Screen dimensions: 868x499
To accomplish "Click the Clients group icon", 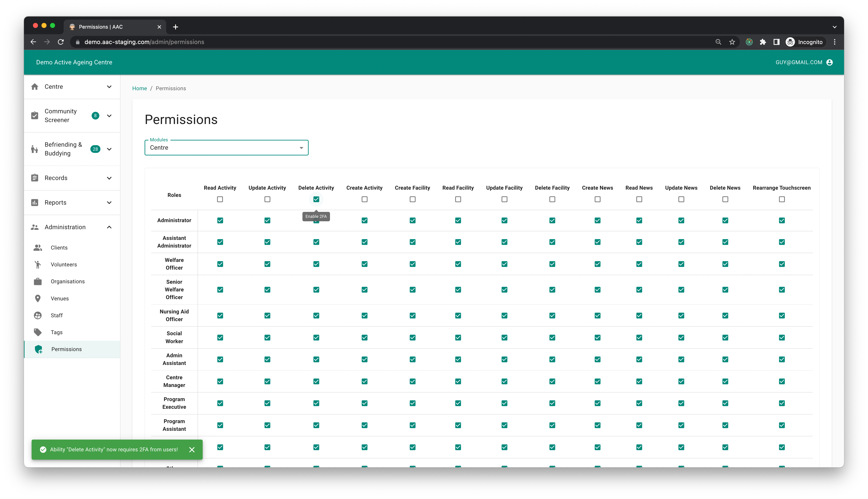I will [x=38, y=247].
